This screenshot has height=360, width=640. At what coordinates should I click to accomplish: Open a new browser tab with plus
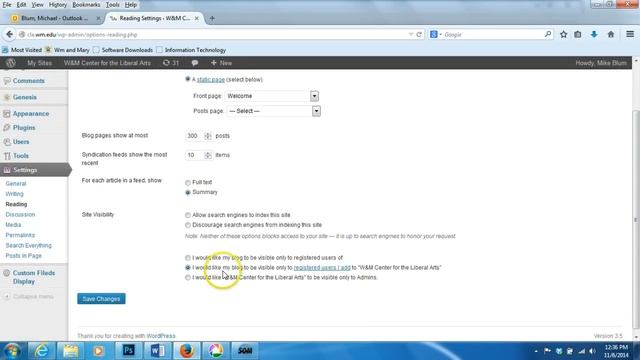point(212,18)
